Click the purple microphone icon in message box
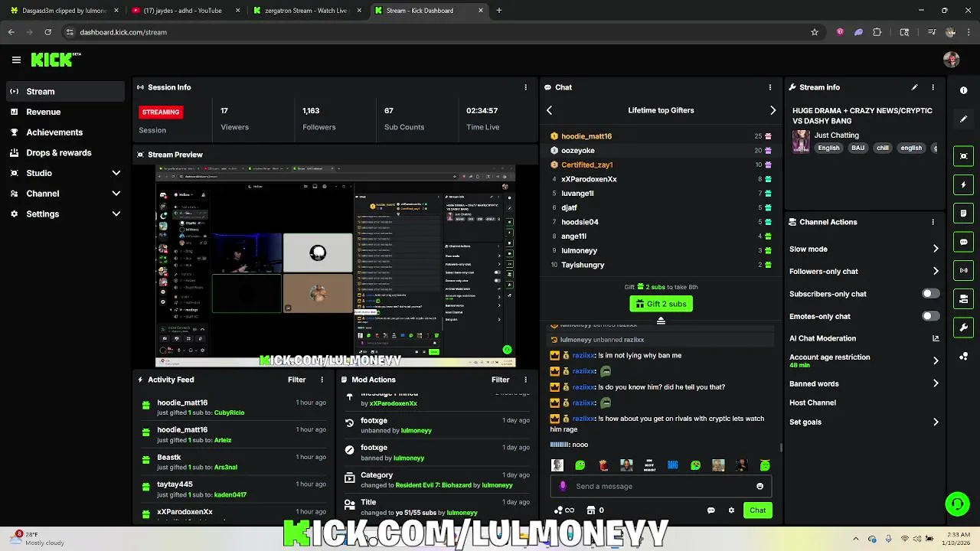This screenshot has width=980, height=551. (563, 486)
